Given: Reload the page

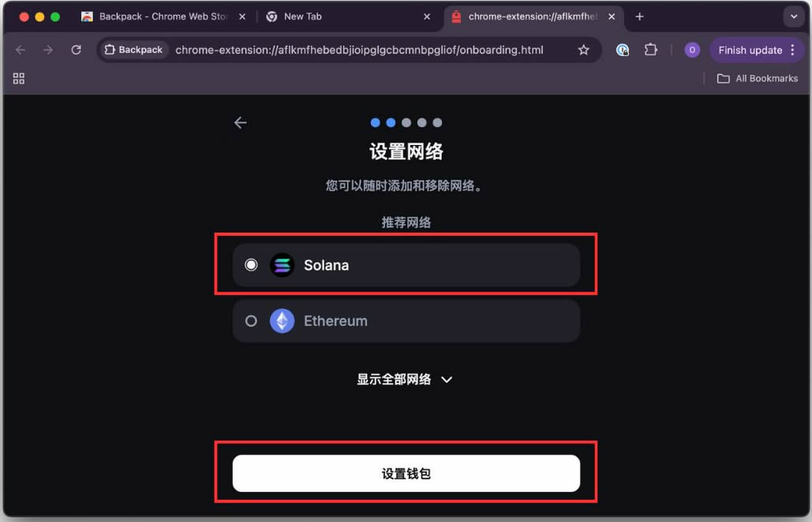Looking at the screenshot, I should (76, 50).
